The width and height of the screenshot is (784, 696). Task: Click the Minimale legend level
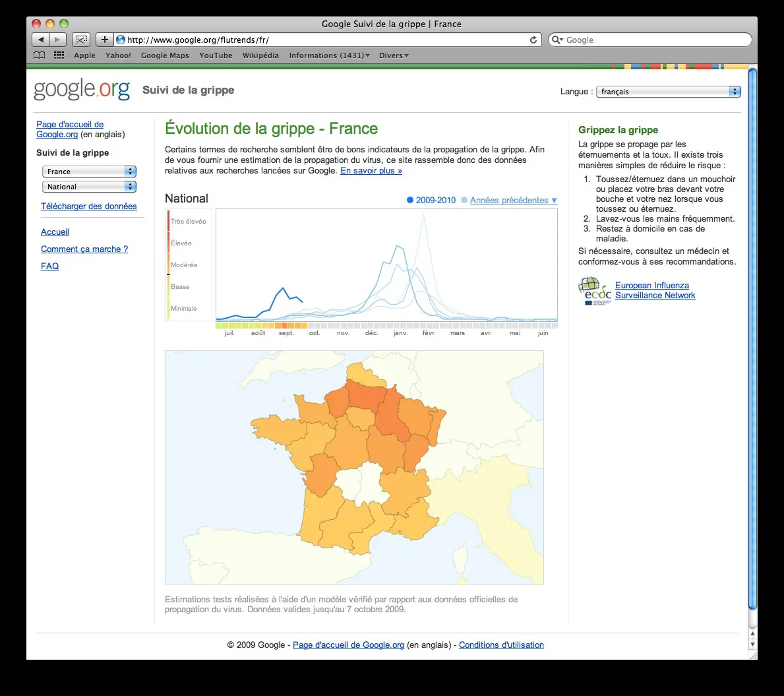(x=183, y=308)
